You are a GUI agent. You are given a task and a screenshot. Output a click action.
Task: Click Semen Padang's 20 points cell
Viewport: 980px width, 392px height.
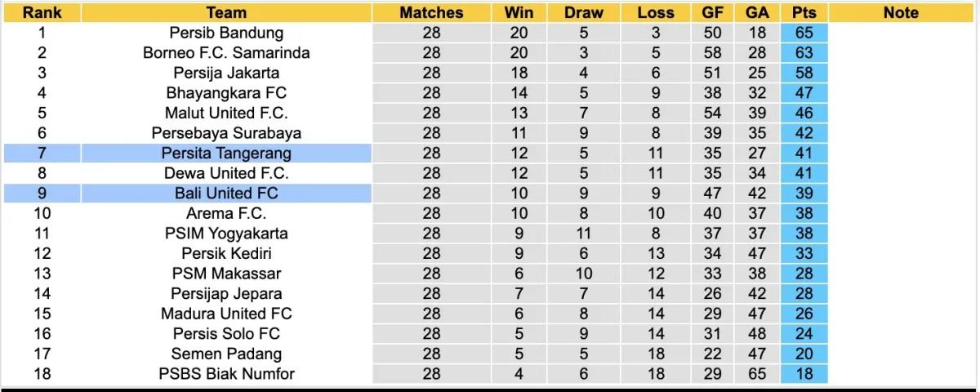[804, 354]
